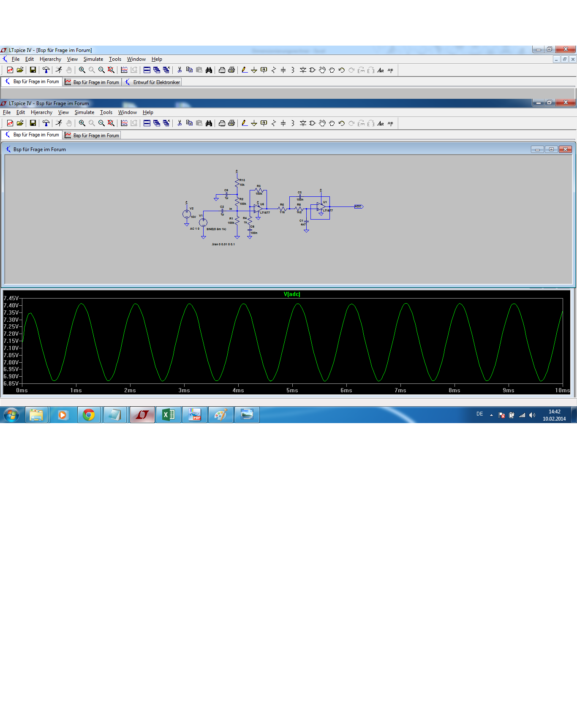Click the SPICE directive .op icon in the lower toolbar
Viewport: 577px width, 728px height.
pyautogui.click(x=390, y=123)
